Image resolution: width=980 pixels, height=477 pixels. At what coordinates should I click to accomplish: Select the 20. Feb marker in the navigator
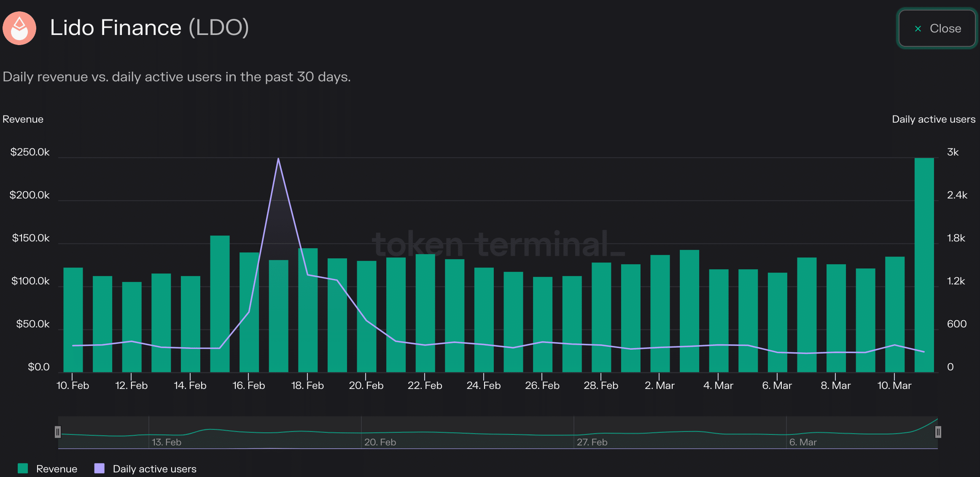pos(380,442)
